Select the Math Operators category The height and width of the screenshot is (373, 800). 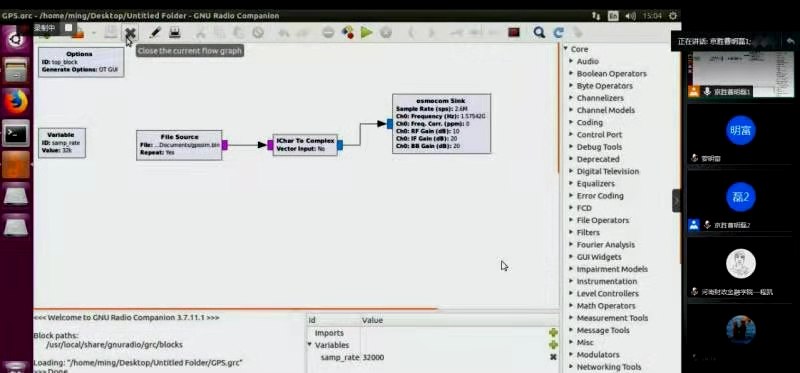606,306
